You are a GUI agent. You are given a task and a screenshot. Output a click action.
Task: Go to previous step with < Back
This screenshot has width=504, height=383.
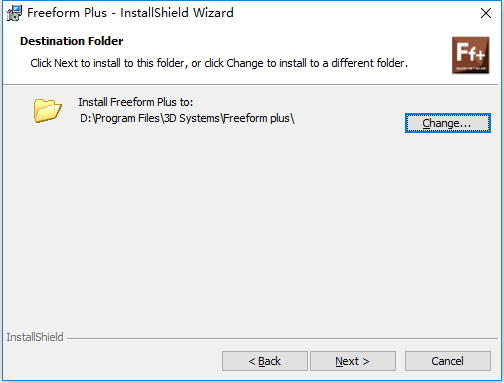click(x=265, y=361)
